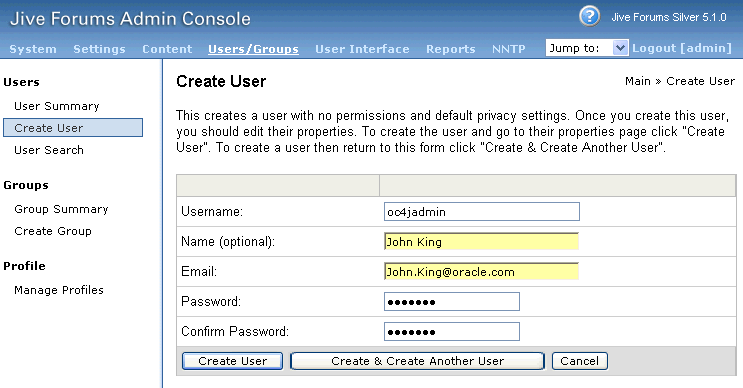Click the Create User button
The image size is (743, 388).
(x=233, y=361)
